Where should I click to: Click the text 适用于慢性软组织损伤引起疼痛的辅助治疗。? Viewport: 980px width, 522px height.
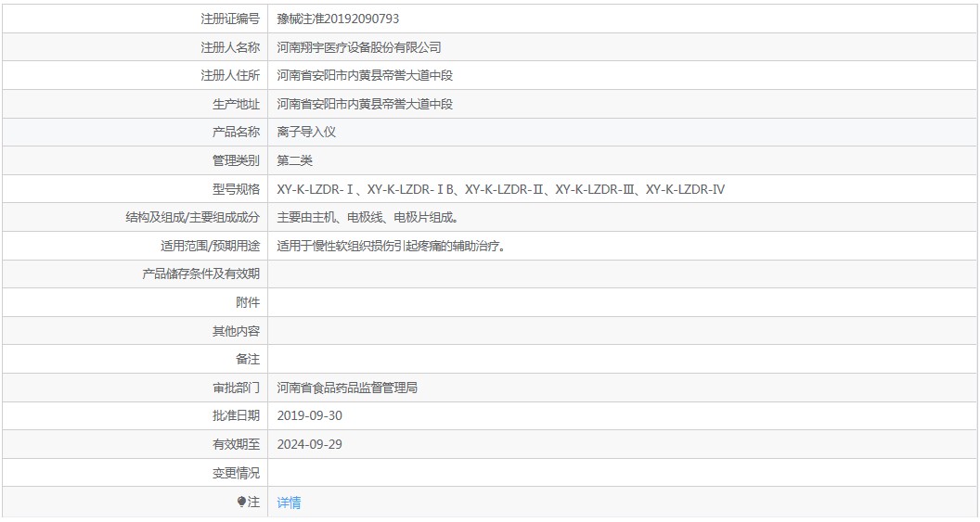tap(392, 246)
